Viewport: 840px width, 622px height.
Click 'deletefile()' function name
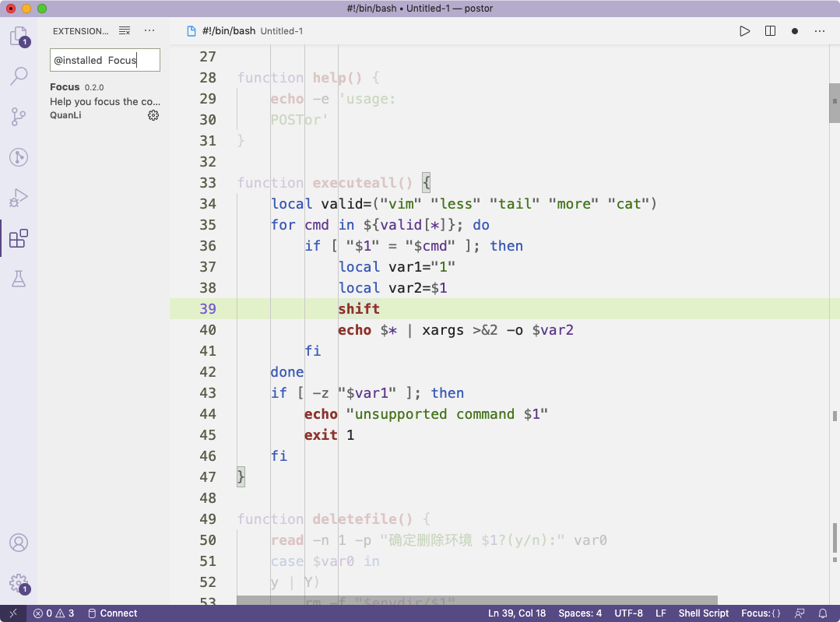[363, 519]
